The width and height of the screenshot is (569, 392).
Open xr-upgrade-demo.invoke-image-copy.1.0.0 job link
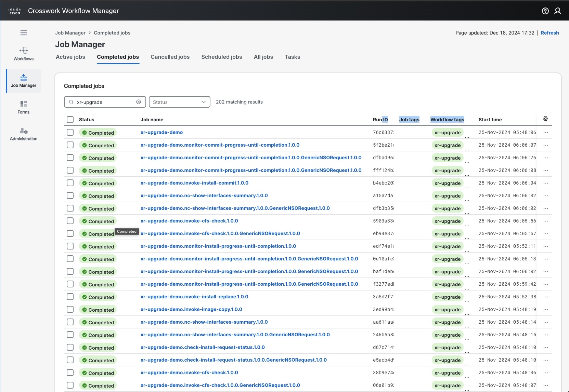[x=191, y=309]
